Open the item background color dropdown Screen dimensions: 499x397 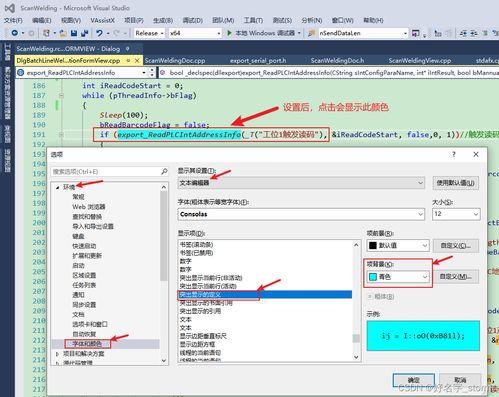pos(398,277)
